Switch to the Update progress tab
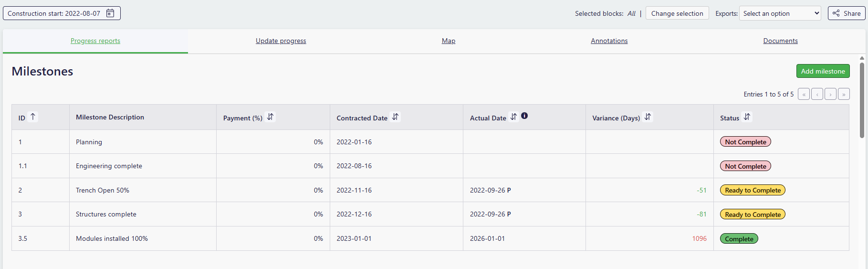This screenshot has width=868, height=269. pyautogui.click(x=281, y=41)
